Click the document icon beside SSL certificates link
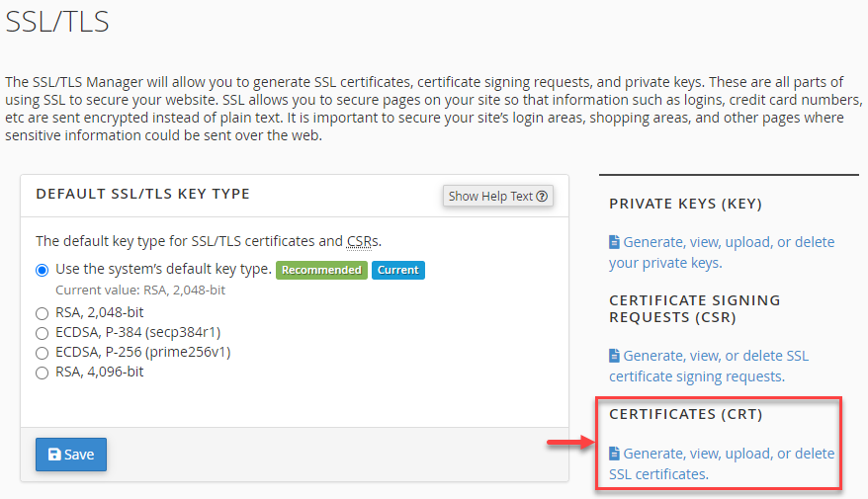Viewport: 868px width, 499px height. (614, 454)
